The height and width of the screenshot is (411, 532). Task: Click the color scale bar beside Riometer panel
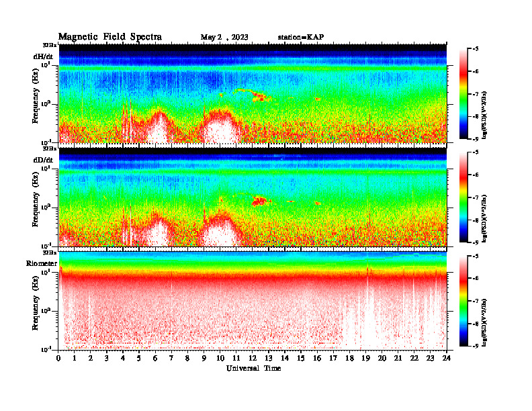tap(463, 301)
